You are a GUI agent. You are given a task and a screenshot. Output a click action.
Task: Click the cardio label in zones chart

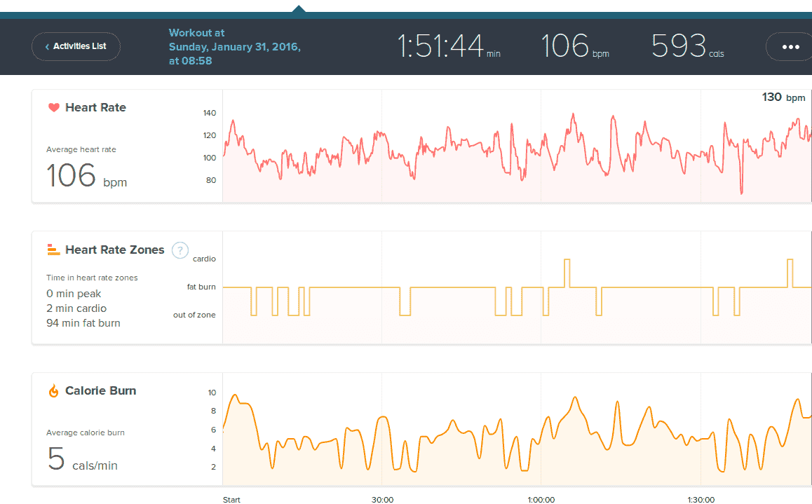204,259
